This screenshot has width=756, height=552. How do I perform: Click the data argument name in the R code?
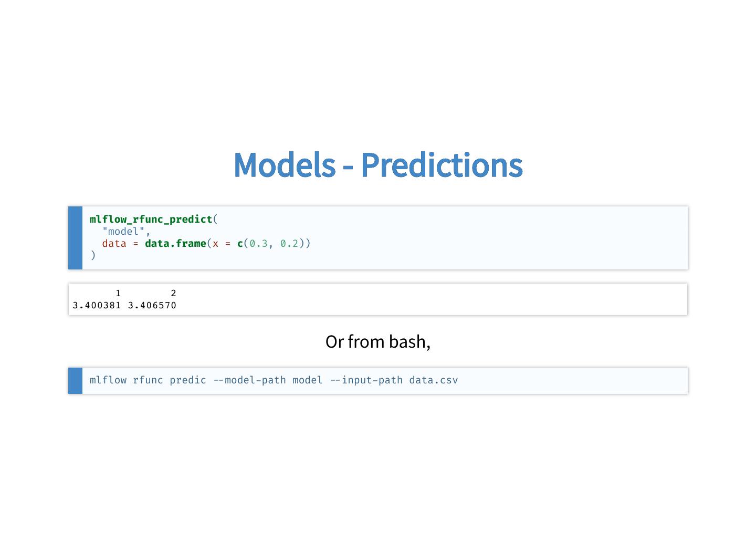pyautogui.click(x=114, y=244)
